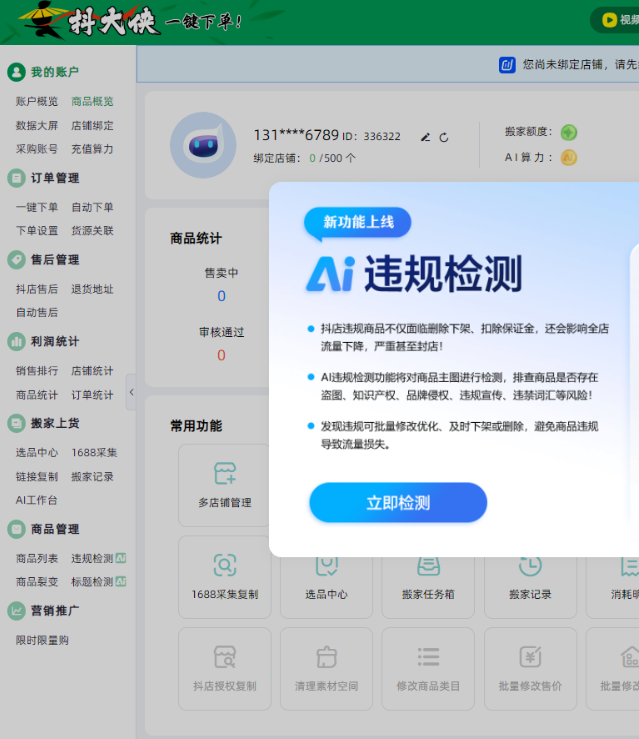639x739 pixels.
Task: Open the sidebar 选品中心 link
Action: [37, 452]
